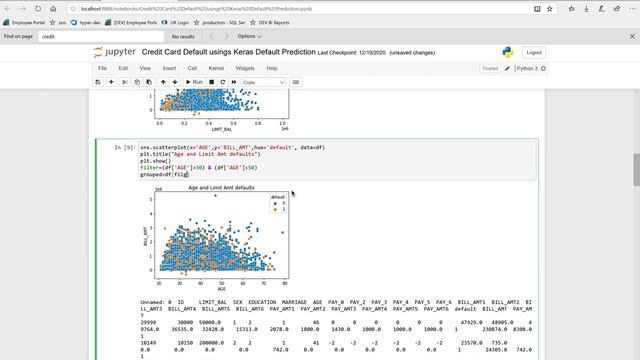The height and width of the screenshot is (360, 640).
Task: Refresh the browser page
Action: pos(38,9)
